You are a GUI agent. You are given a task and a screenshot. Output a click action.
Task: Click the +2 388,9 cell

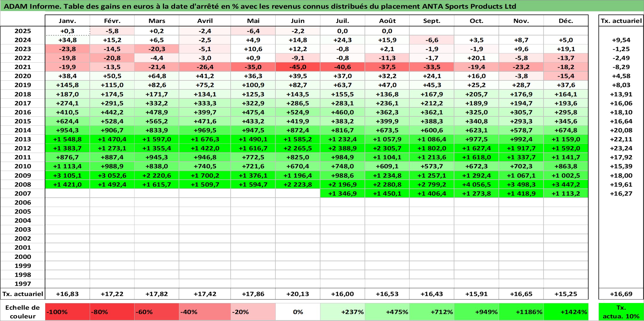click(342, 148)
